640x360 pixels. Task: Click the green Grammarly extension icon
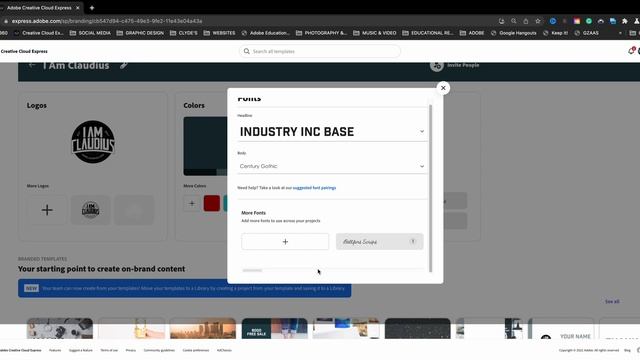(x=589, y=21)
